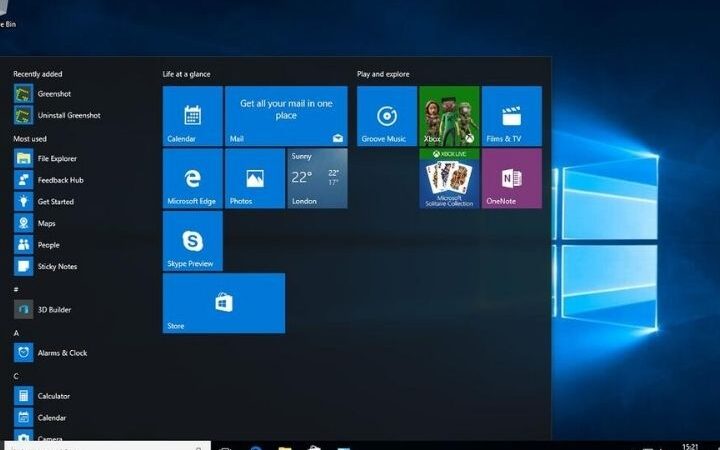Launch Uninstall Greenshot entry
720x450 pixels.
[57, 115]
